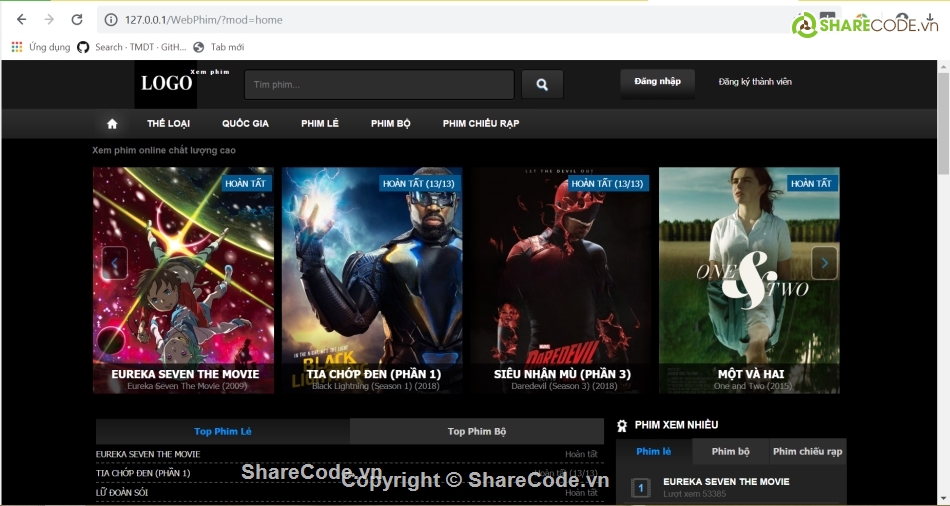
Task: Select Phim bộ tab in Phim xem nhiều
Action: (x=731, y=451)
